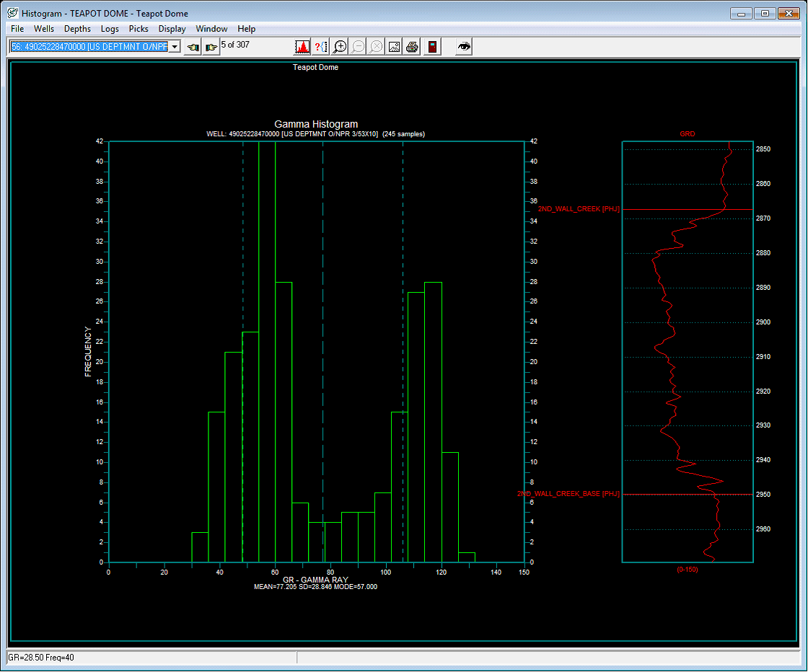Open the well selection dropdown arrow
Viewport: 808px width, 672px height.
[174, 47]
